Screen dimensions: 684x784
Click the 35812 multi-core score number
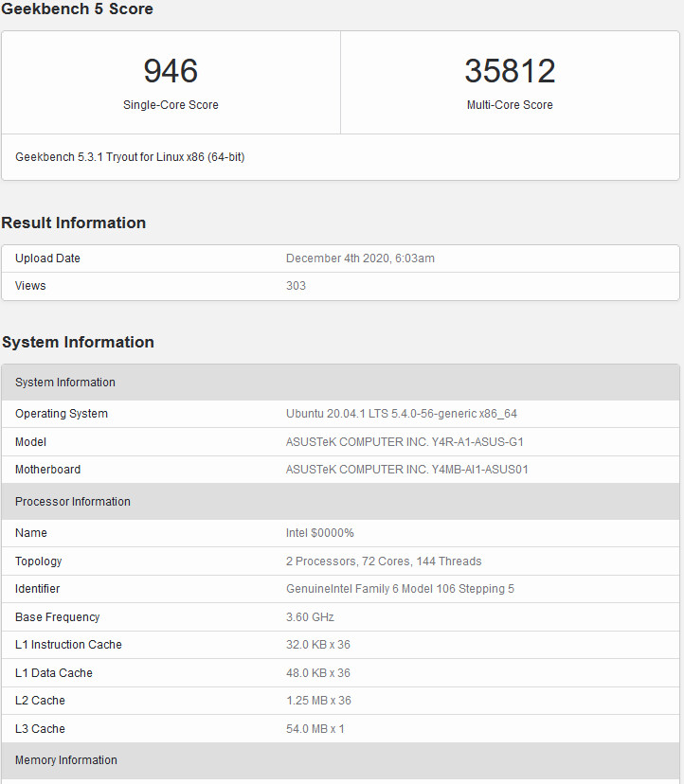click(x=510, y=70)
